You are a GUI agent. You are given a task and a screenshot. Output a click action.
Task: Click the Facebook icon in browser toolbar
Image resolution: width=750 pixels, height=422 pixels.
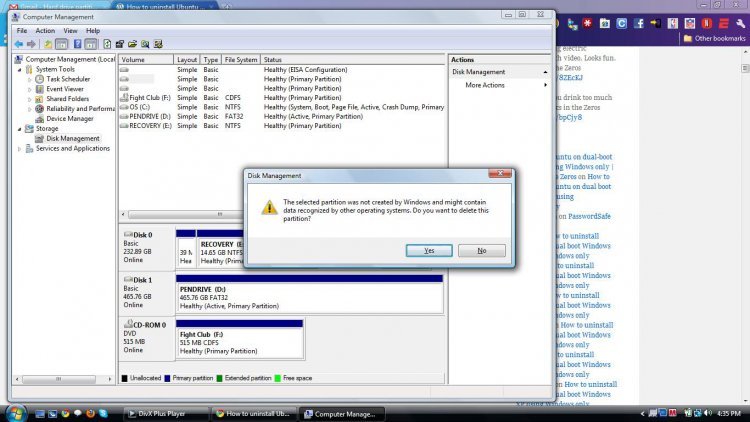click(x=639, y=23)
